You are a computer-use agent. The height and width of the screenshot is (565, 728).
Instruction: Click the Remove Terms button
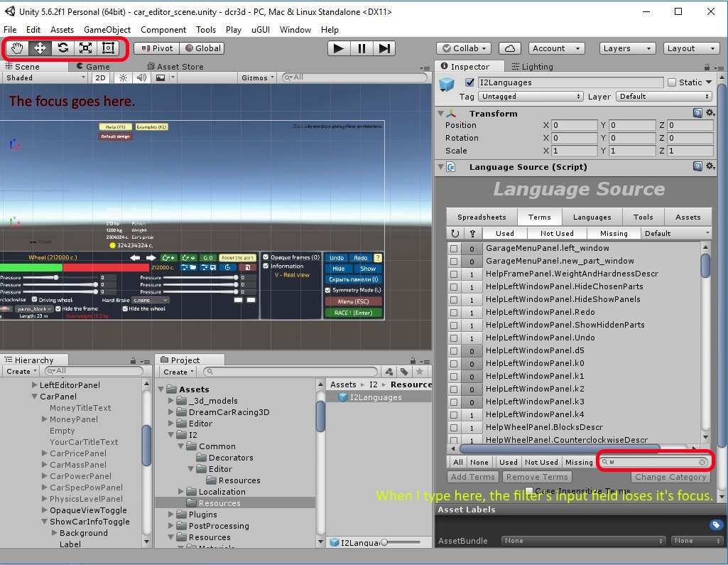(537, 477)
